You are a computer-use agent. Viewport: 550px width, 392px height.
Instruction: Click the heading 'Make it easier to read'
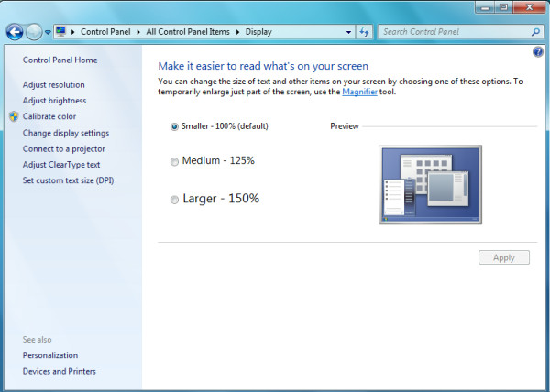point(263,66)
